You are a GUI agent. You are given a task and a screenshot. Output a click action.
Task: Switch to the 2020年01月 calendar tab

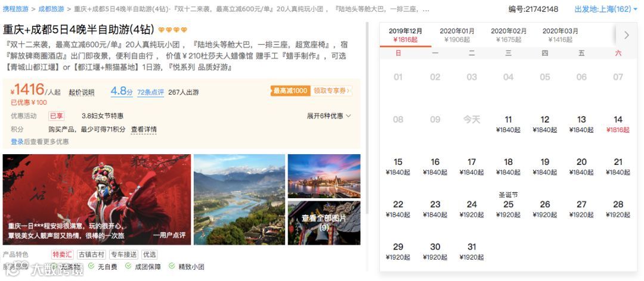(457, 35)
